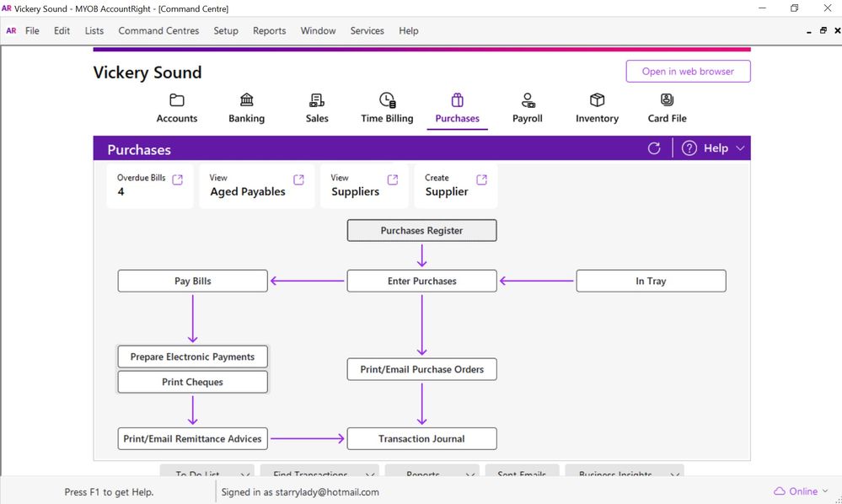Open the Card File icon
842x504 pixels.
click(x=667, y=100)
